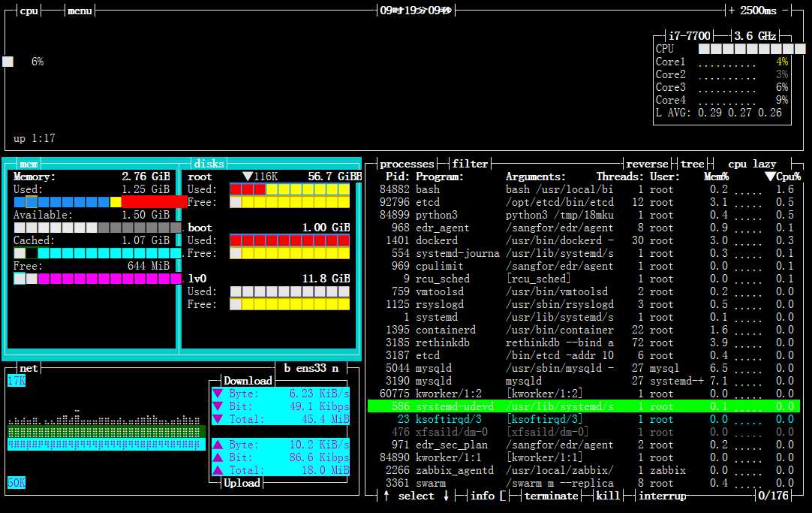Select the highlighted systemd-udevd process row
812x513 pixels.
(x=584, y=406)
